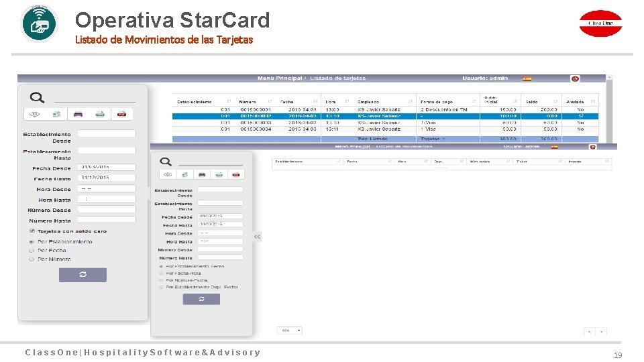Click 'Fecha Desde' field in tarjetas panel

click(x=107, y=167)
